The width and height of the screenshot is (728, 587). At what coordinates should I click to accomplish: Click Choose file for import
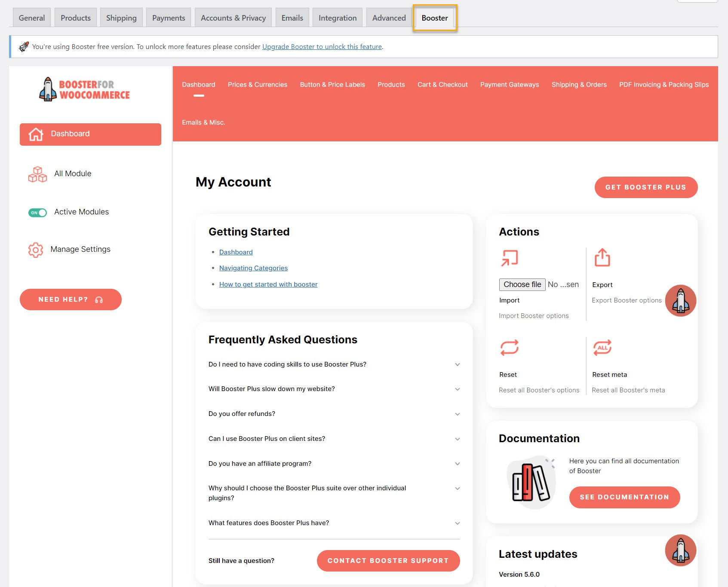click(x=522, y=284)
